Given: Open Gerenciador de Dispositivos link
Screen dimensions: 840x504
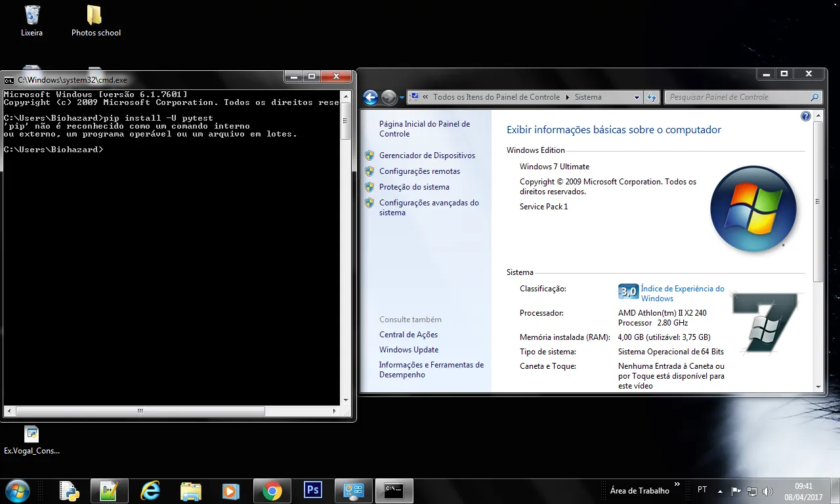Looking at the screenshot, I should 427,156.
